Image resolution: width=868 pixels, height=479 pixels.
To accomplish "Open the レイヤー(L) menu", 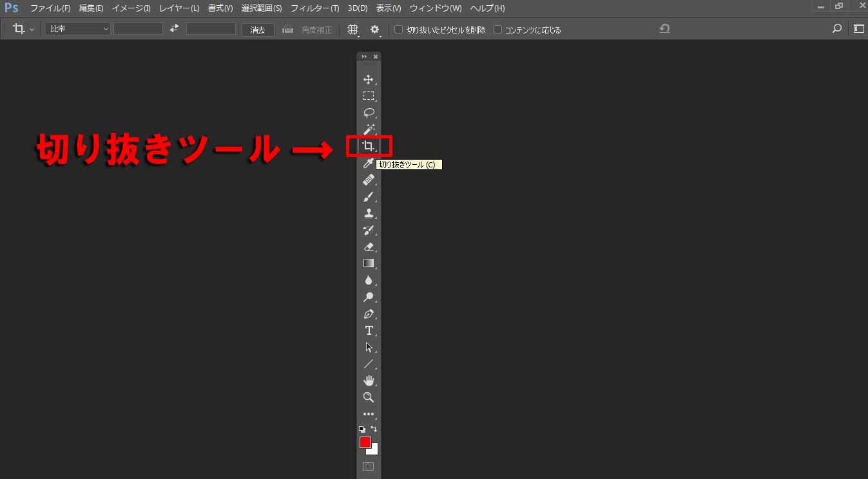I will tap(179, 8).
